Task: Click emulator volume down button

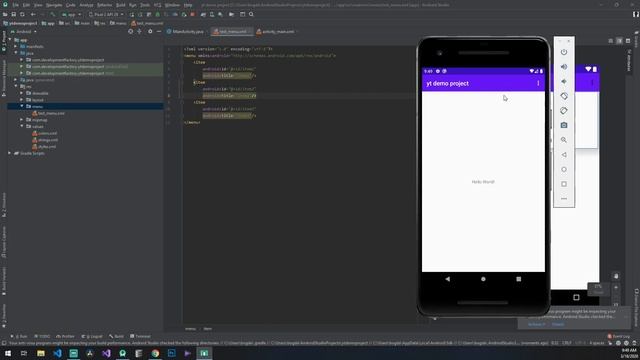Action: click(x=564, y=81)
